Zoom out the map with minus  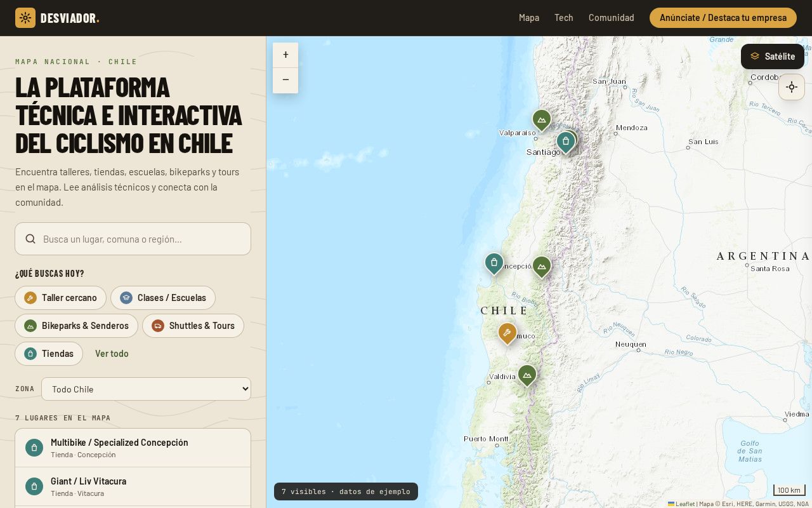click(285, 81)
